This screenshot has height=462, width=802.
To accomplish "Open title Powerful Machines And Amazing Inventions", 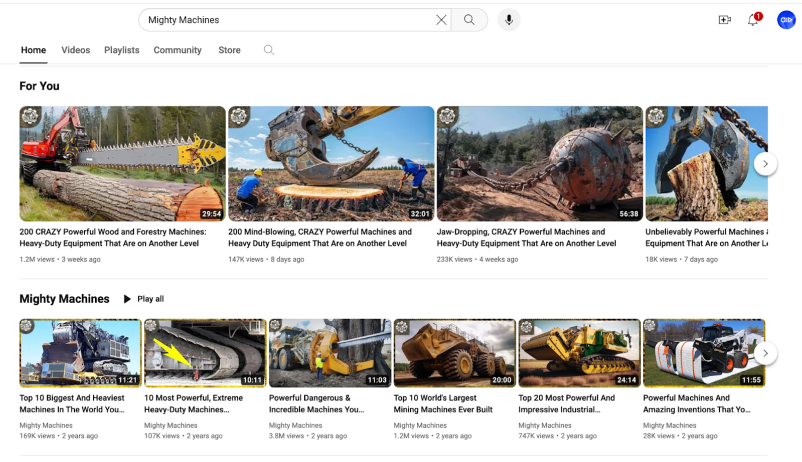I will (x=697, y=404).
